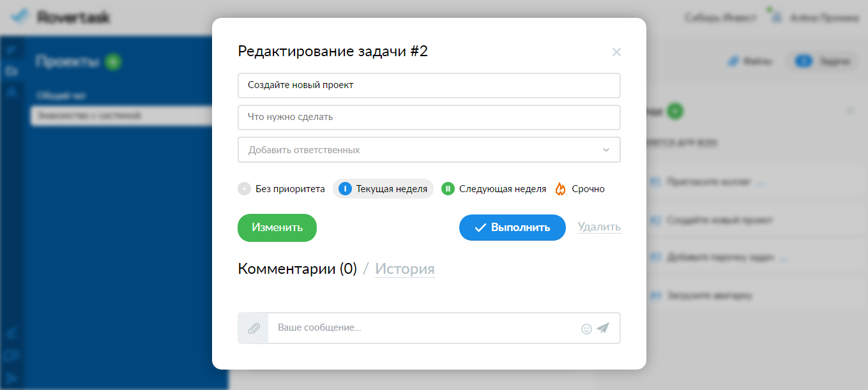Open the Комментарии (0) tab
868x390 pixels.
pyautogui.click(x=297, y=269)
